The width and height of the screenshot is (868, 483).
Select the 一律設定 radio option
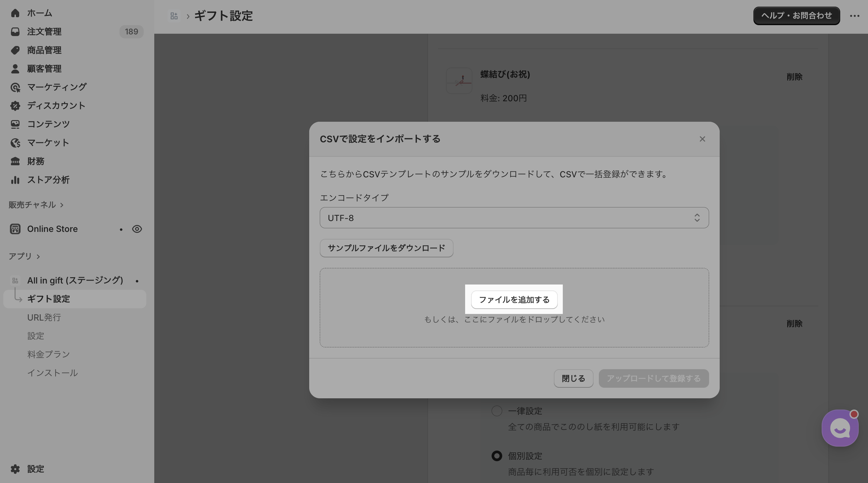[496, 411]
